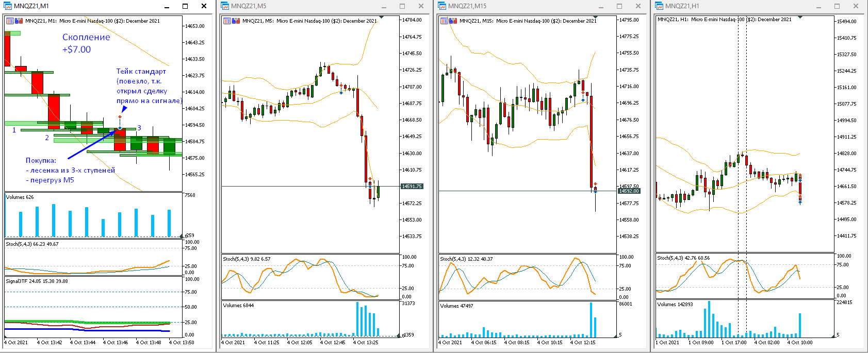868x353 pixels.
Task: Click the 'Stoch(5,4,3) 42.76 60.56' label
Action: coord(683,258)
